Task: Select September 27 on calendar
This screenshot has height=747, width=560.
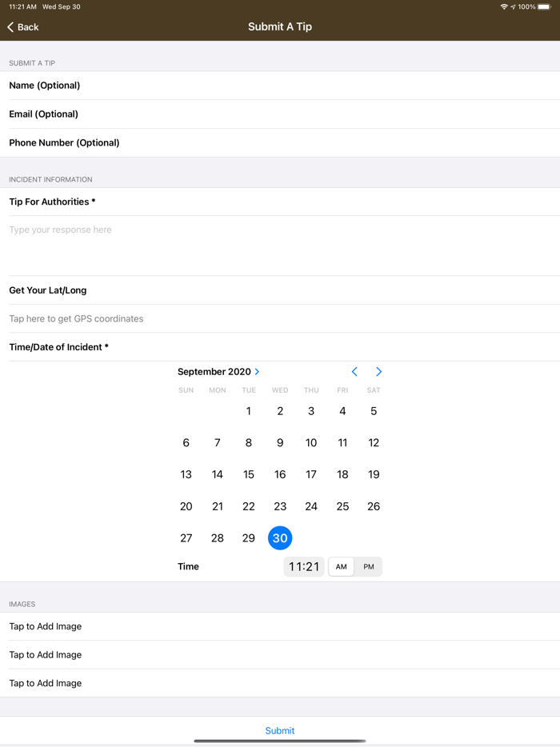Action: tap(186, 538)
